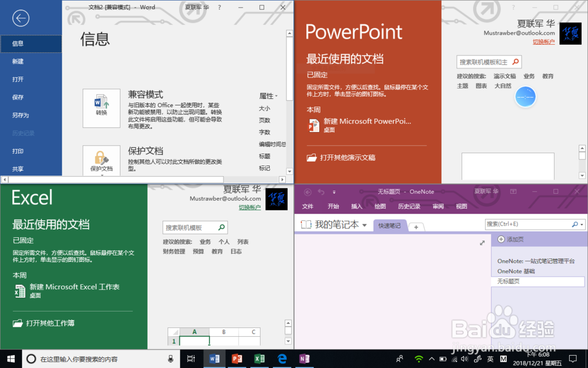
Task: Click the Excel search magnifier icon
Action: click(222, 227)
